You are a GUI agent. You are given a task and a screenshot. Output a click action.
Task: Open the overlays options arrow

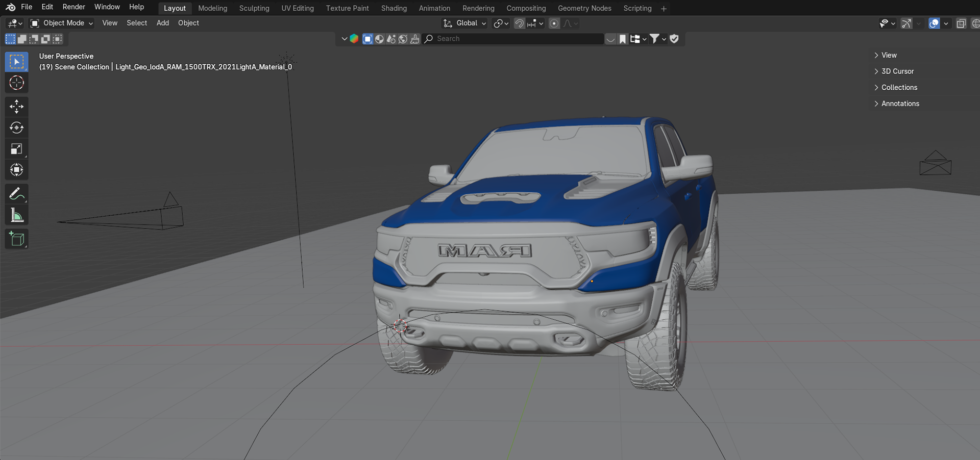tap(946, 23)
